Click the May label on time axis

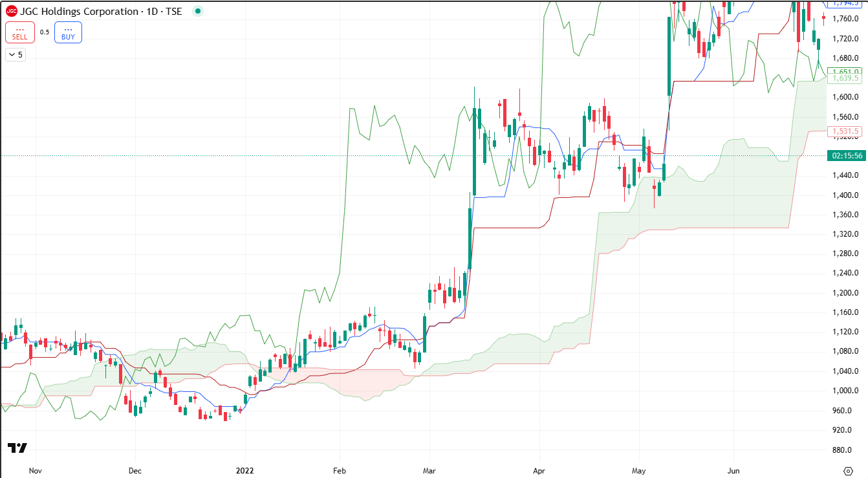tap(639, 470)
